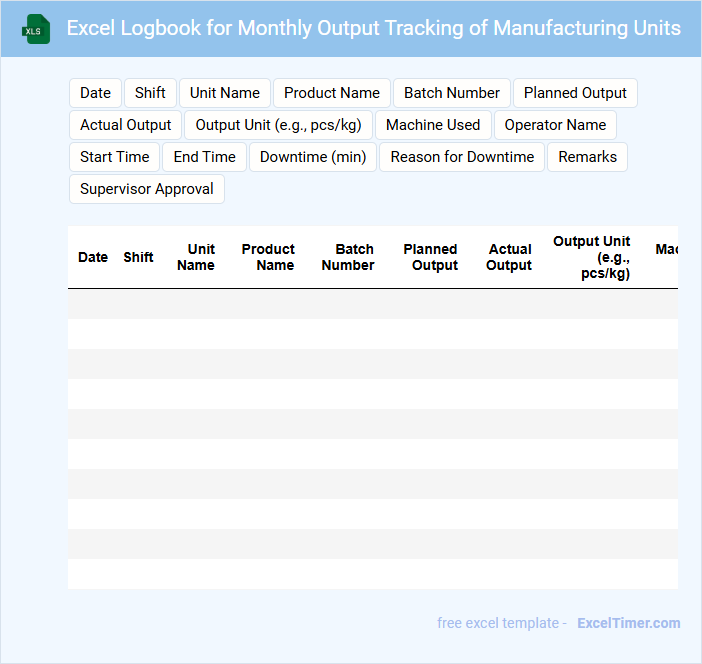Select the Supervisor Approval tag
The width and height of the screenshot is (702, 664).
tap(147, 189)
